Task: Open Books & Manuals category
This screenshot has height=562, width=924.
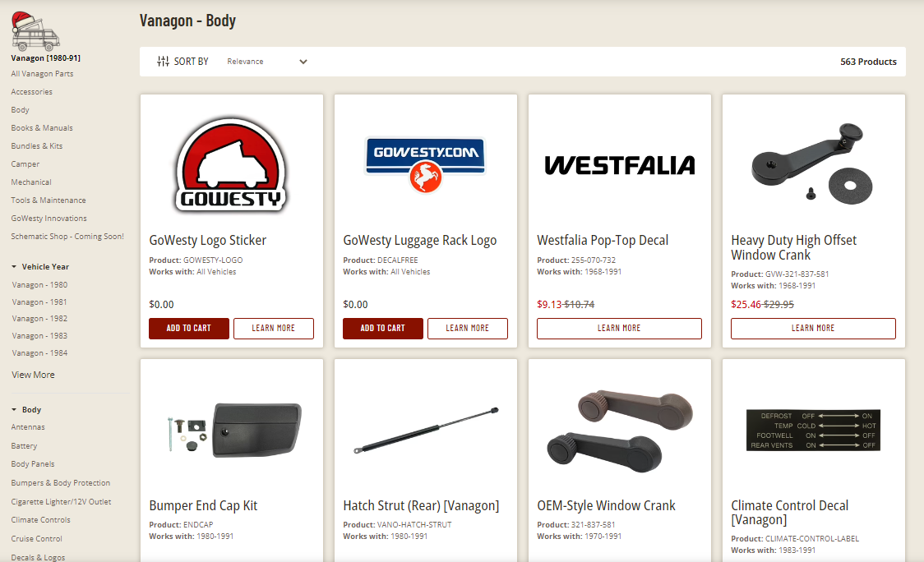Action: (42, 128)
